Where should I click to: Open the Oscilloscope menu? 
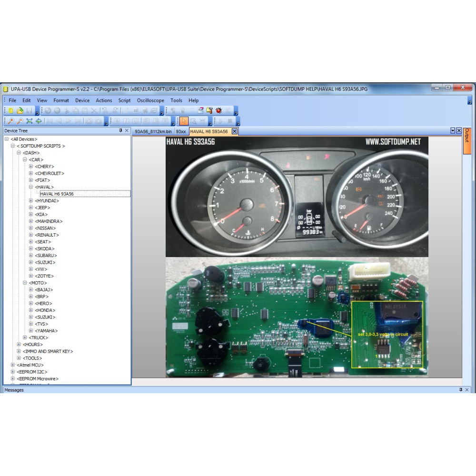pyautogui.click(x=150, y=100)
